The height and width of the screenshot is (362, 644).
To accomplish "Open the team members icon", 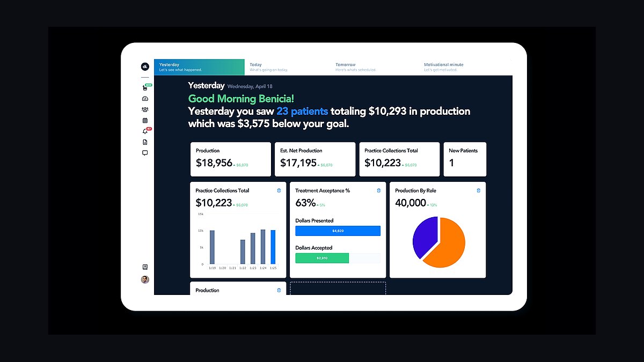I will click(145, 109).
